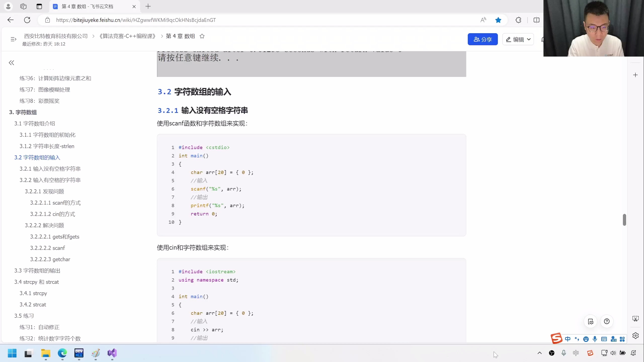Launch Dev-C++ from the taskbar
The height and width of the screenshot is (362, 644).
[79, 353]
